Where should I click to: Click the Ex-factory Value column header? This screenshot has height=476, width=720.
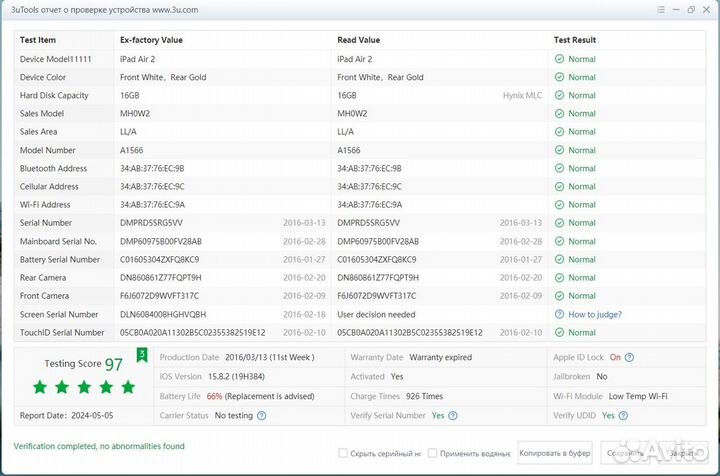[151, 40]
